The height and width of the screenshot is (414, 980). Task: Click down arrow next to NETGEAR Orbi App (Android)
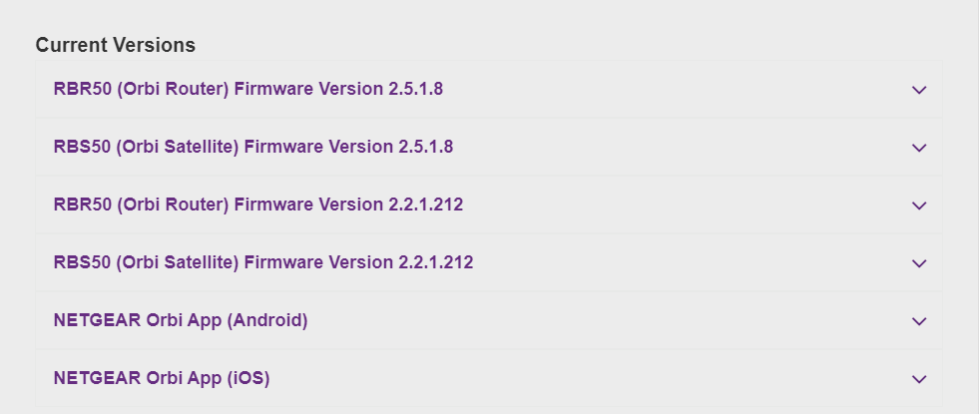pyautogui.click(x=919, y=321)
